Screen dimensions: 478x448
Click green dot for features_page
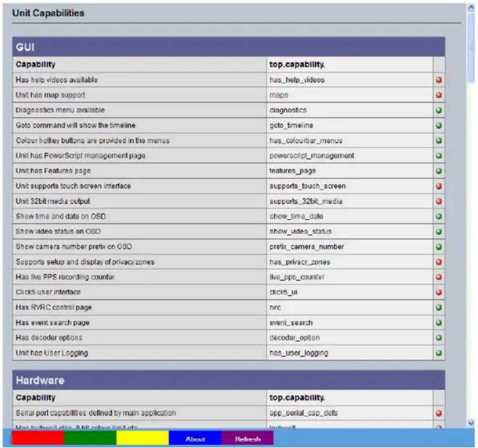[x=439, y=171]
